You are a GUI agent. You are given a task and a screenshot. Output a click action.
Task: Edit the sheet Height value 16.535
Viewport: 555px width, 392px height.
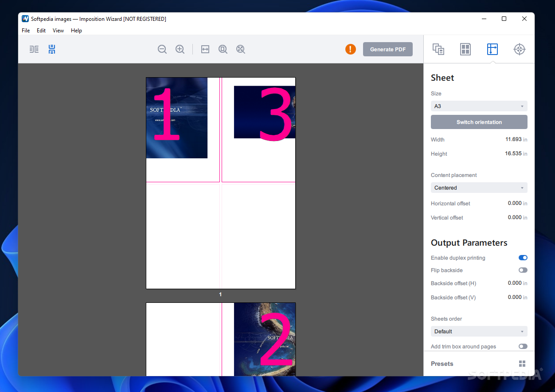coord(513,153)
